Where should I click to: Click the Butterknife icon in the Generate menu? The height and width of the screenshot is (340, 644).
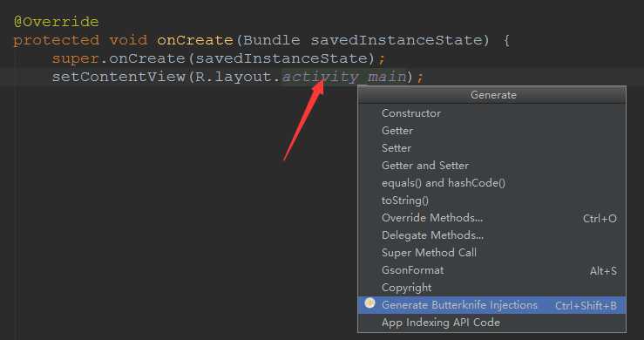[369, 303]
